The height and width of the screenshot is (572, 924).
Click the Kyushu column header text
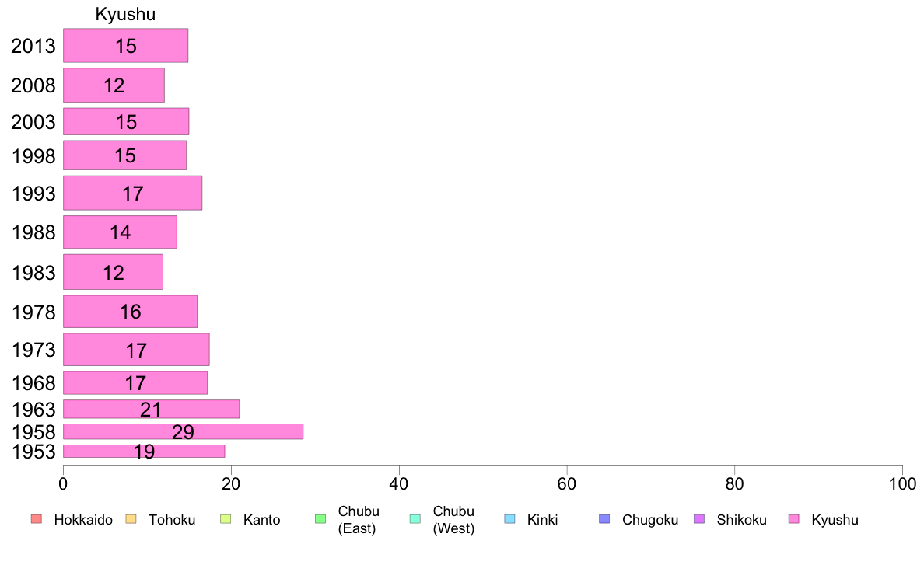pyautogui.click(x=125, y=14)
